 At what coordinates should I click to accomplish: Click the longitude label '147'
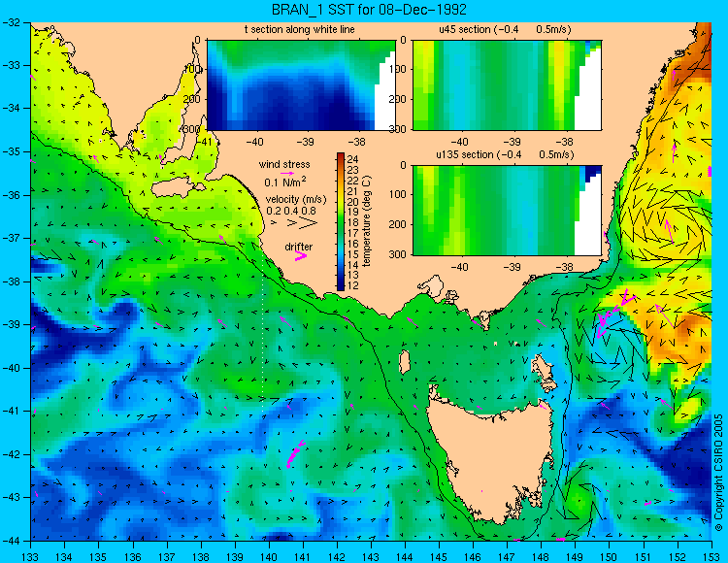click(x=507, y=556)
